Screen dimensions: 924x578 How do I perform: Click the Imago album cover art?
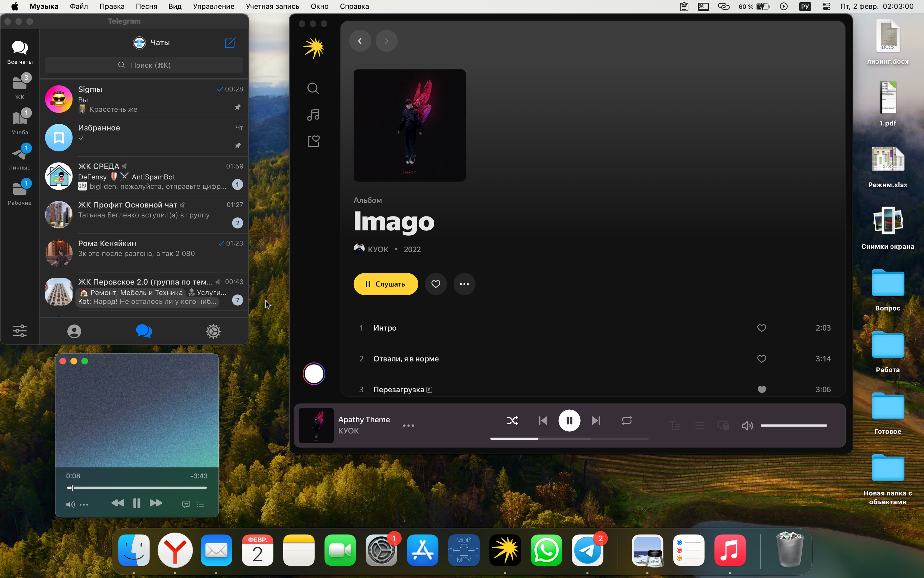(x=409, y=126)
